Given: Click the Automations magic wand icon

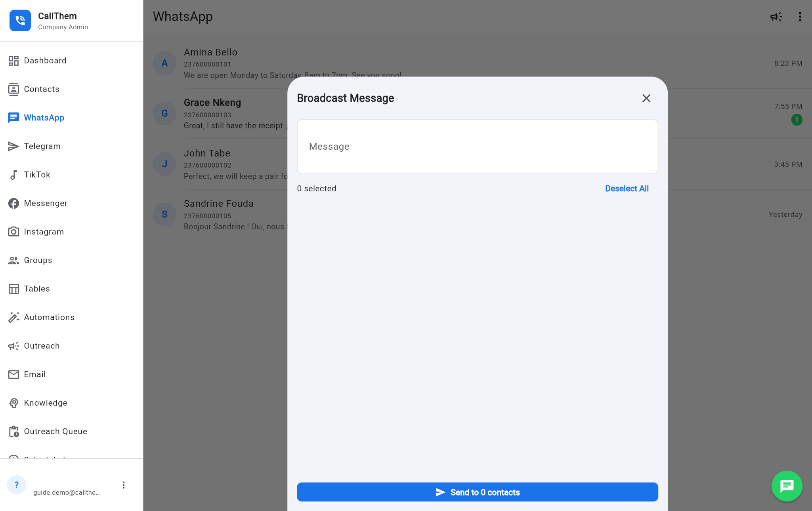Looking at the screenshot, I should (x=13, y=317).
